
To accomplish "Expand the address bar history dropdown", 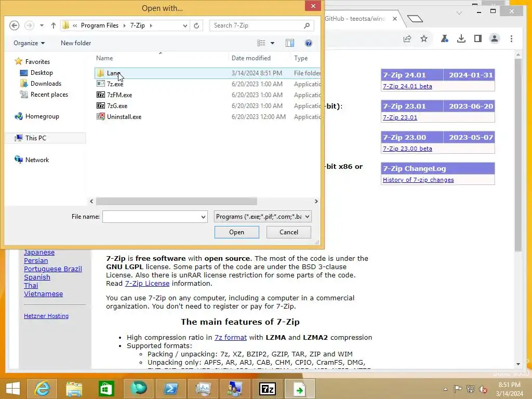I will (x=185, y=25).
